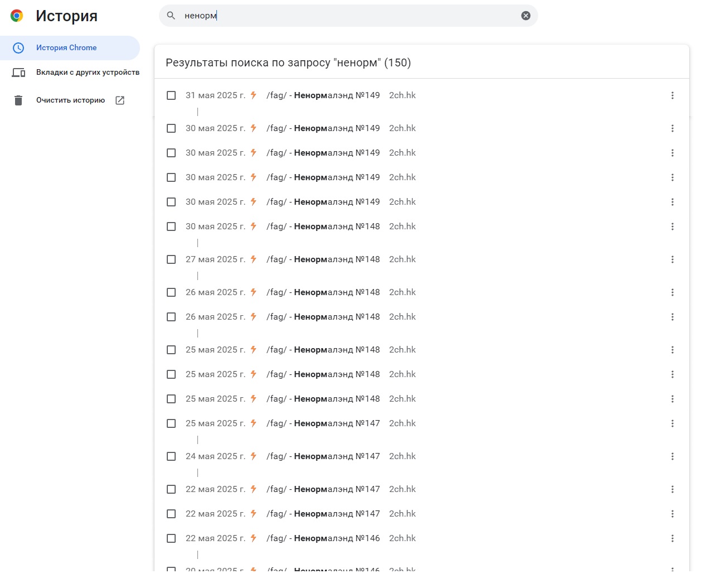Viewport: 701px width, 588px height.
Task: Check the 25 мая 2025 №147 entry
Action: click(171, 423)
